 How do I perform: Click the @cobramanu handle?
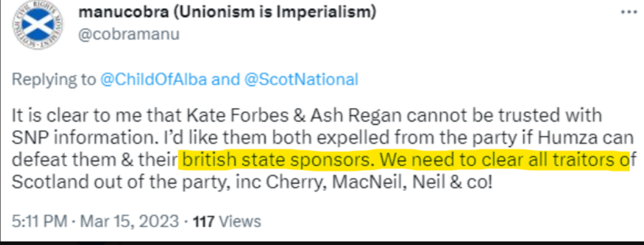click(129, 35)
